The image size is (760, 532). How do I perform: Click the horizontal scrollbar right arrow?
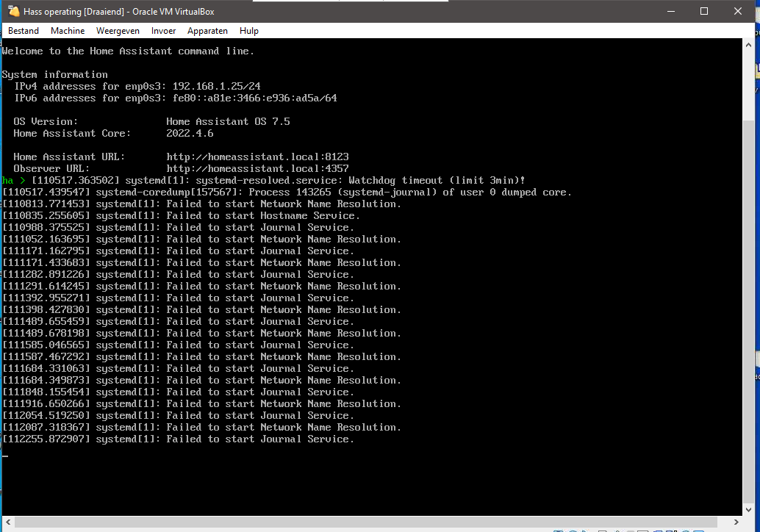coord(736,522)
